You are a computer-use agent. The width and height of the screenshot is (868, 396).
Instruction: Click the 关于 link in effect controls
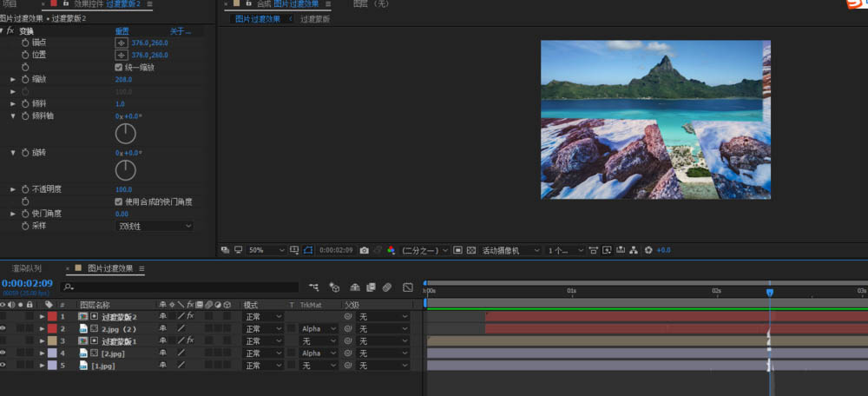tap(179, 31)
